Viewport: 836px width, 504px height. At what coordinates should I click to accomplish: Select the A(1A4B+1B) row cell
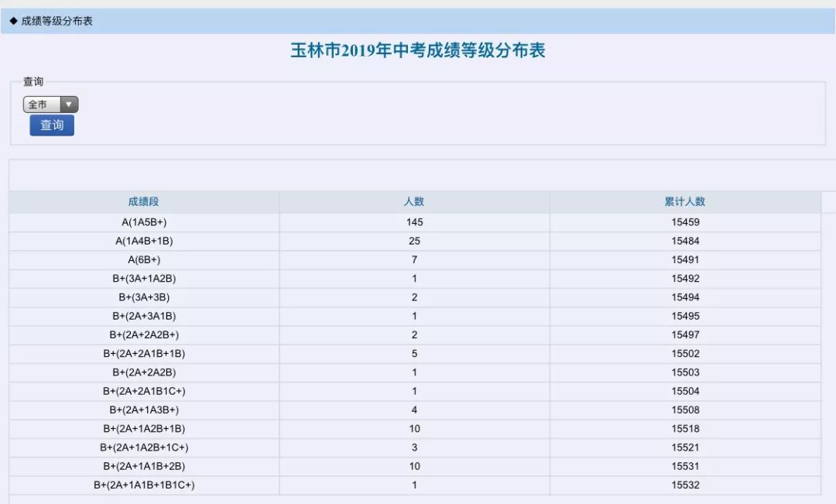pos(144,241)
